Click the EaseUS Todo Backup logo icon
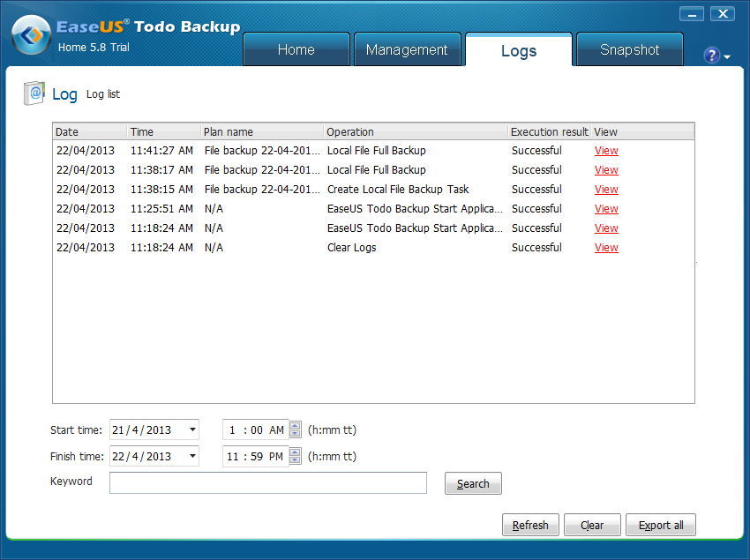This screenshot has width=750, height=560. [32, 35]
